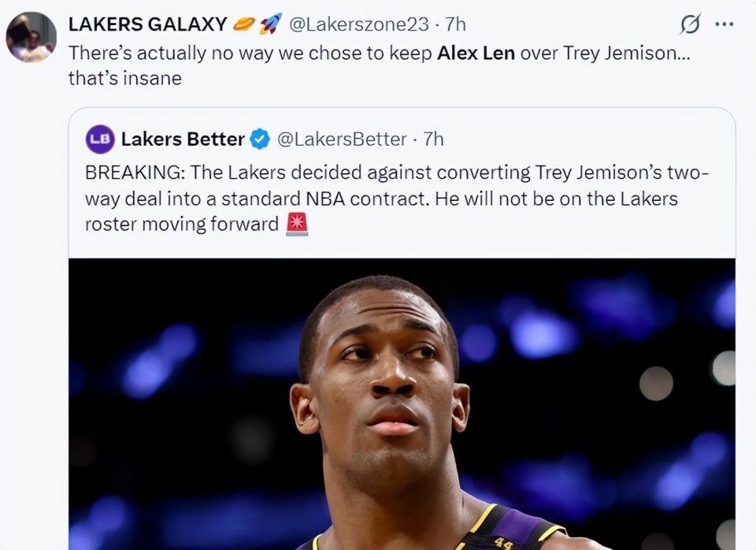This screenshot has height=550, width=756.
Task: Click the purple LB Lakers Better avatar
Action: click(x=100, y=139)
